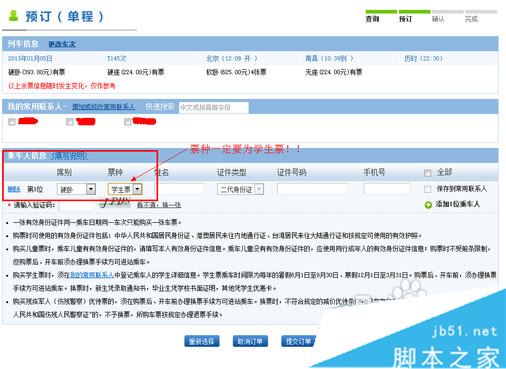Click the 硬卧 ticket availability text
506x369 pixels.
click(37, 72)
